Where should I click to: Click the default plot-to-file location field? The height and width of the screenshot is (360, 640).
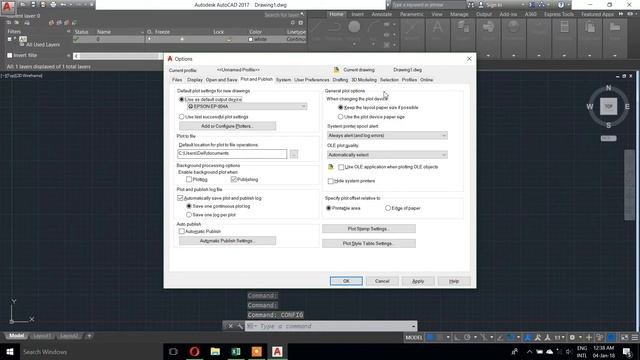pos(232,154)
